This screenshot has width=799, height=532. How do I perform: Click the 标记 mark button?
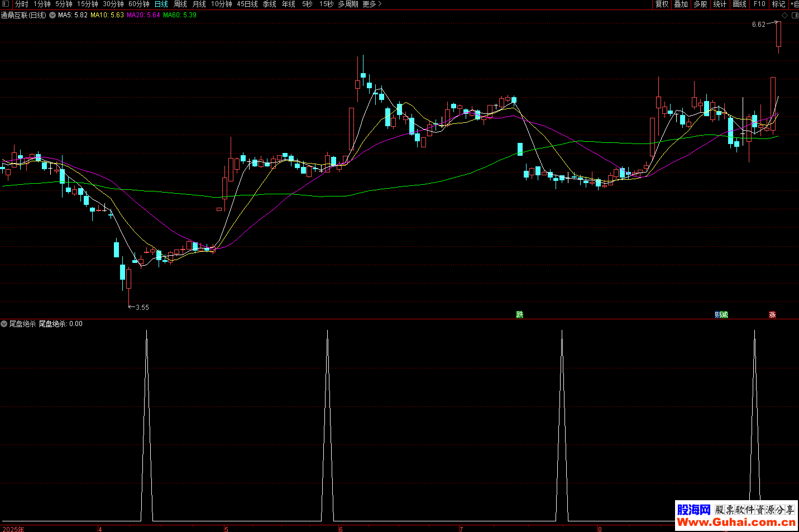click(778, 4)
